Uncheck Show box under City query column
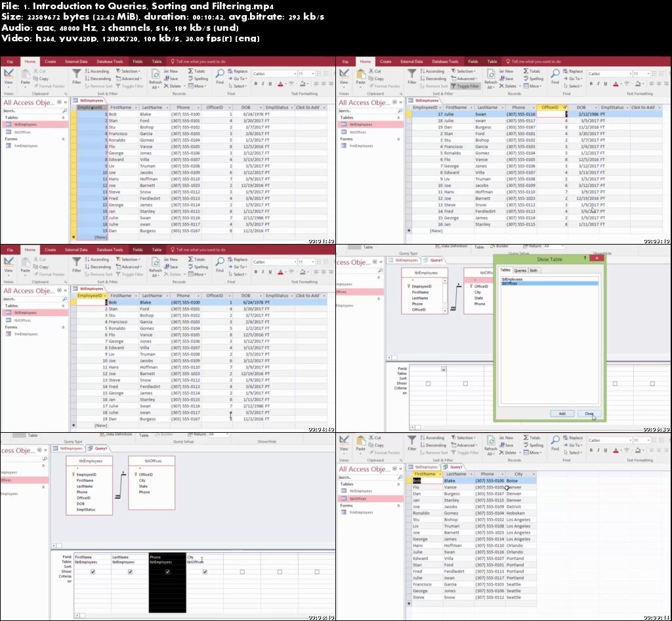This screenshot has height=621, width=672. pyautogui.click(x=205, y=572)
